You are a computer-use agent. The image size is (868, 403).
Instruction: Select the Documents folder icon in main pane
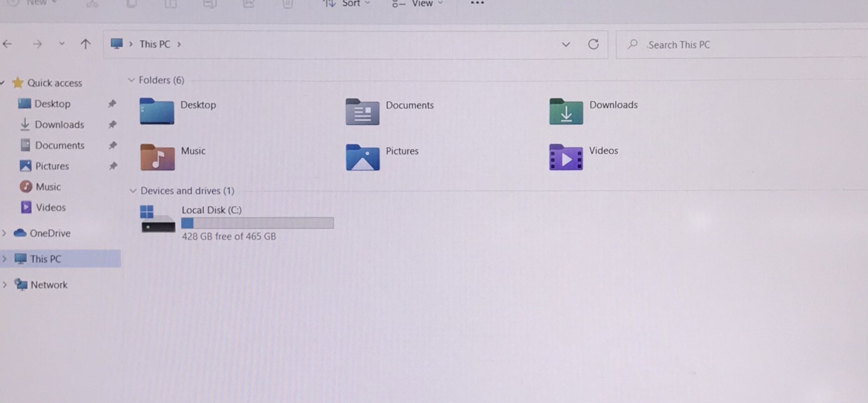click(362, 111)
